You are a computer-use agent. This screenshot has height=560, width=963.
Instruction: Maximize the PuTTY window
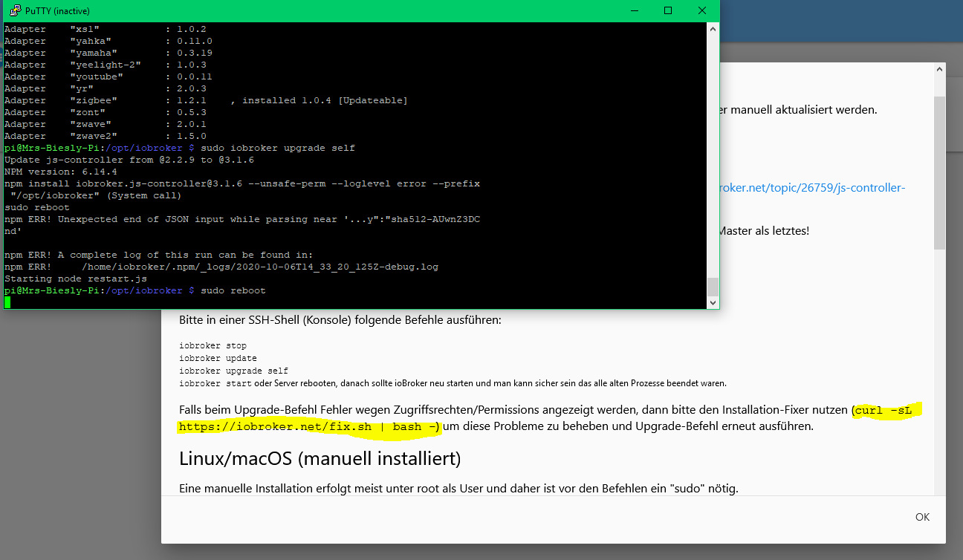(668, 10)
